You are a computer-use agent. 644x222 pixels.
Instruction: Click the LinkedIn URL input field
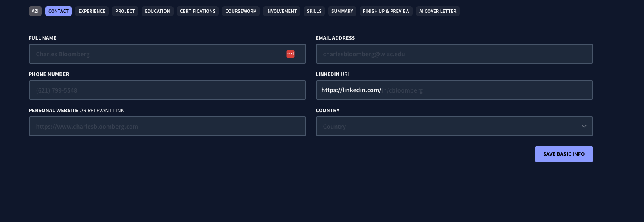(454, 90)
